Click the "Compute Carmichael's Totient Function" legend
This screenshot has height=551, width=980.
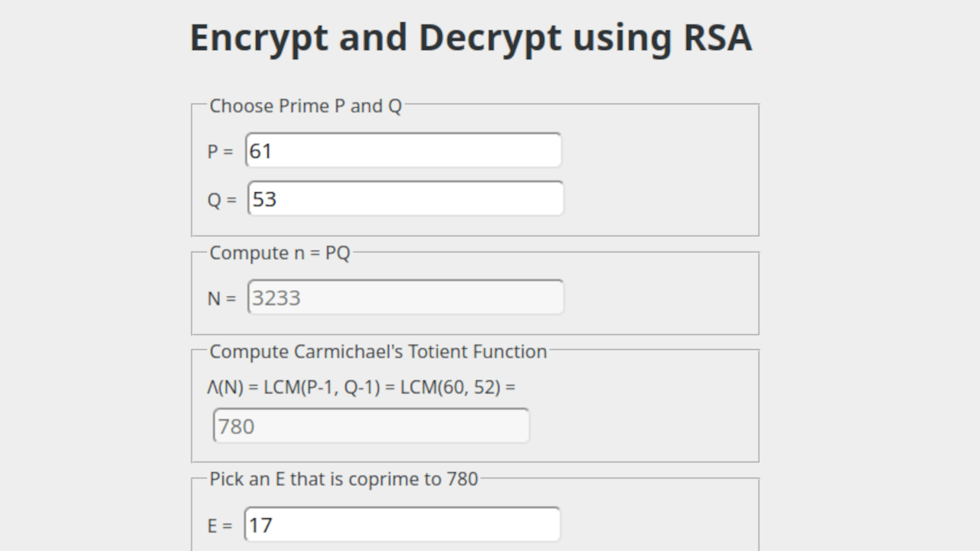[x=377, y=351]
